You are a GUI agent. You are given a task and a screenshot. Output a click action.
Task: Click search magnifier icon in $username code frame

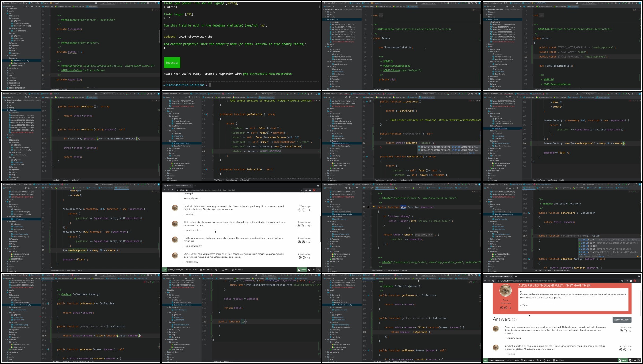pyautogui.click(x=155, y=3)
